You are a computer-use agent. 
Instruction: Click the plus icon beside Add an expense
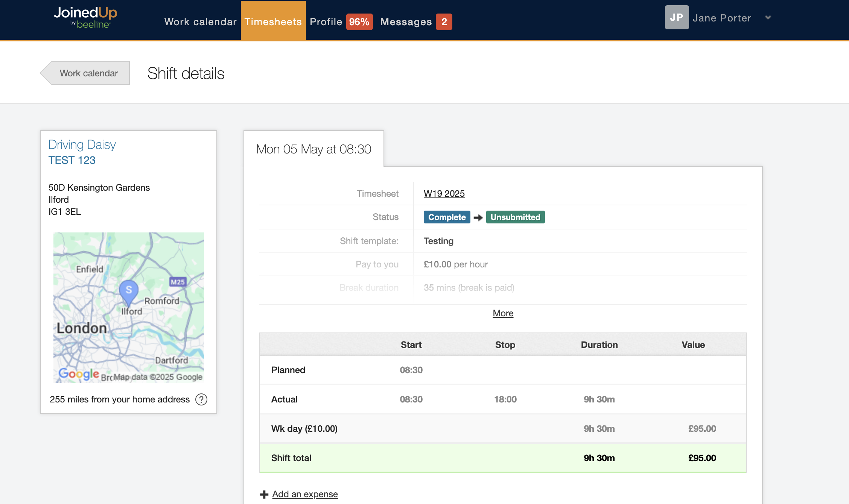264,494
